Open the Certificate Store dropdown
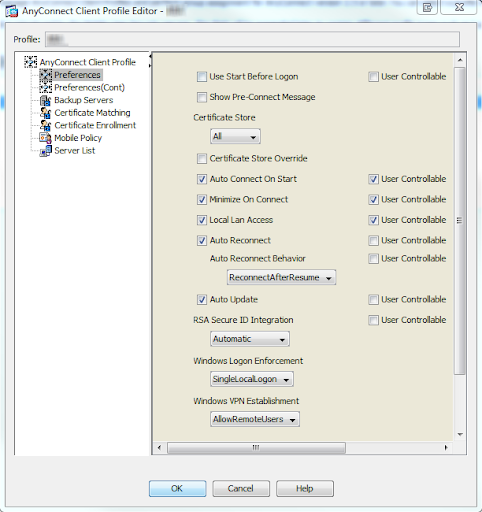The image size is (482, 512). point(235,136)
